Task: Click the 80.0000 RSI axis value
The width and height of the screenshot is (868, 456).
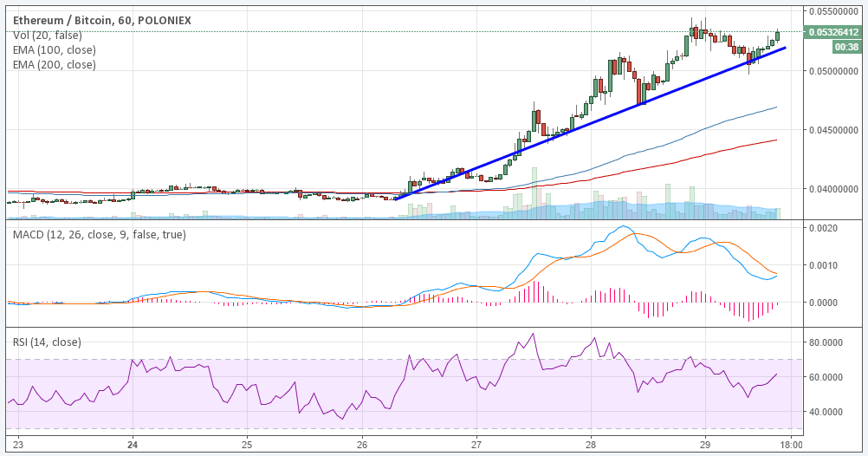Action: [x=826, y=342]
